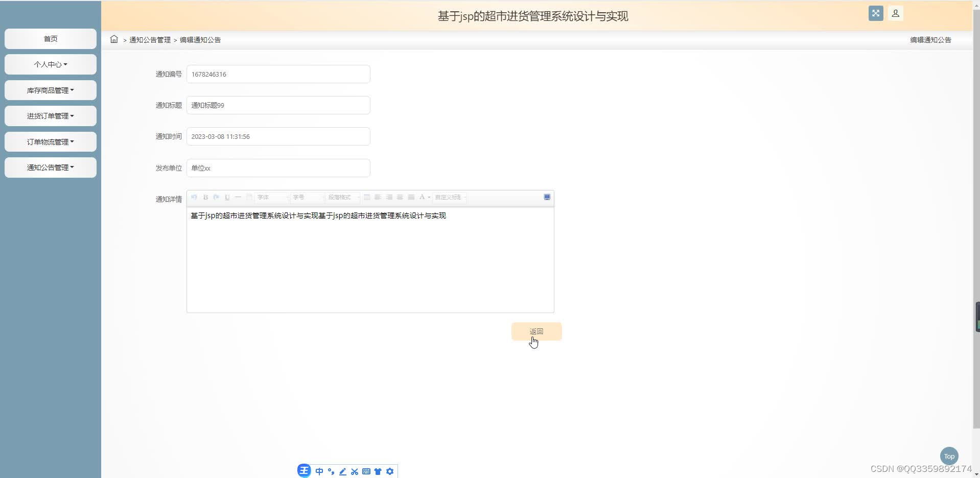Open the font color dropdown arrow

(x=429, y=198)
